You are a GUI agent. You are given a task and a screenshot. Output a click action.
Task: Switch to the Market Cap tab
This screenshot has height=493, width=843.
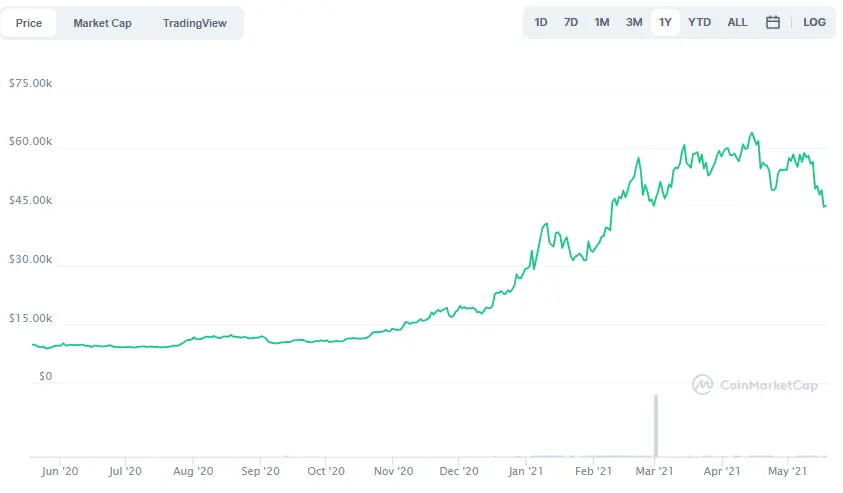point(102,23)
